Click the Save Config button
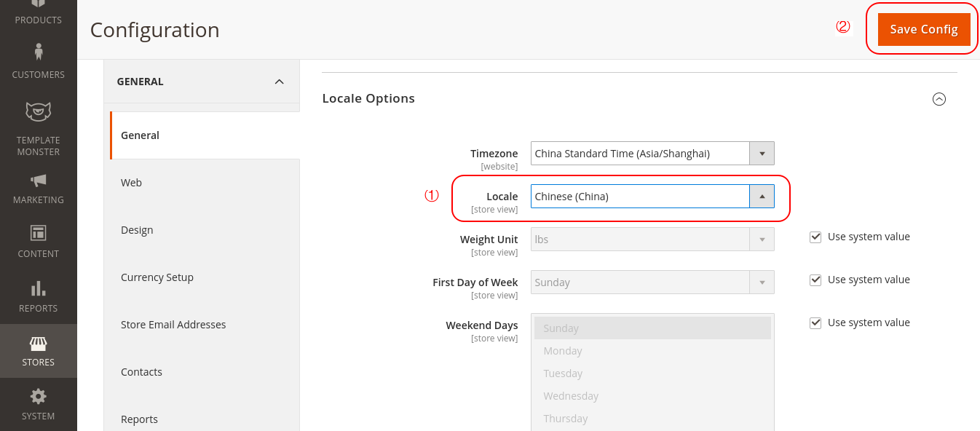980x431 pixels. pos(923,29)
